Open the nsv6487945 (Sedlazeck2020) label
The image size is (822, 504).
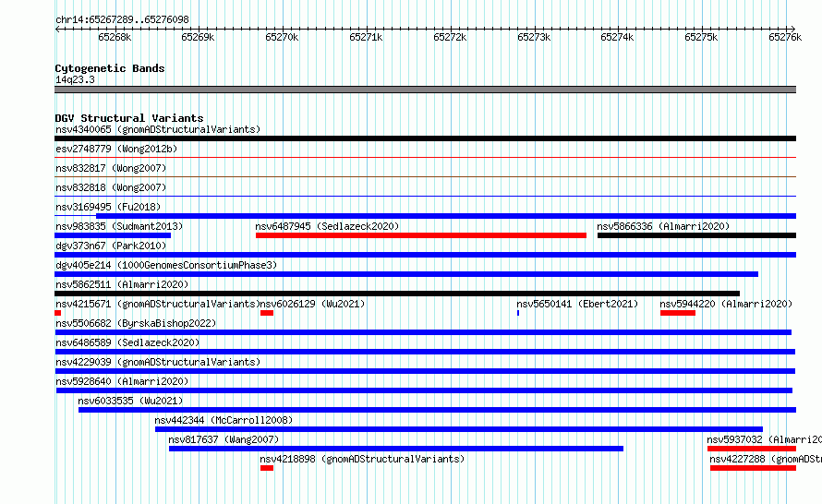(327, 226)
